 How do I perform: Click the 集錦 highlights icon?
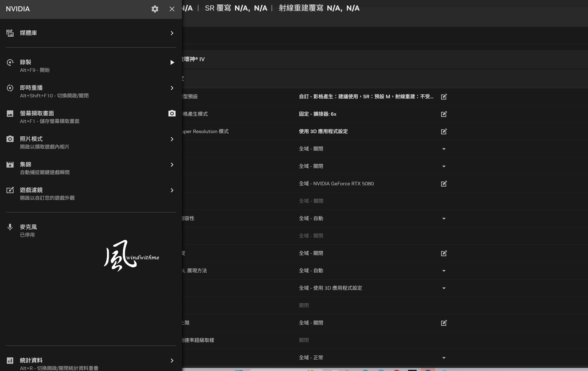tap(10, 164)
